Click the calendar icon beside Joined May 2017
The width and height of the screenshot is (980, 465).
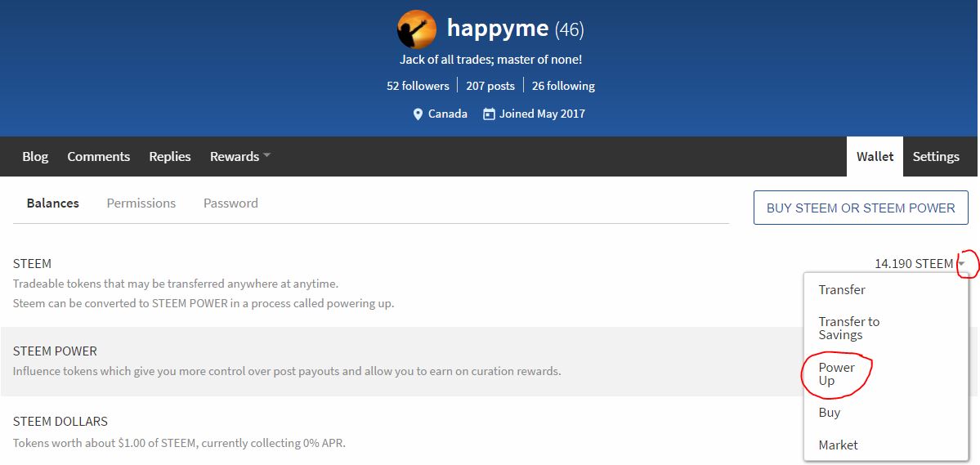(x=489, y=114)
